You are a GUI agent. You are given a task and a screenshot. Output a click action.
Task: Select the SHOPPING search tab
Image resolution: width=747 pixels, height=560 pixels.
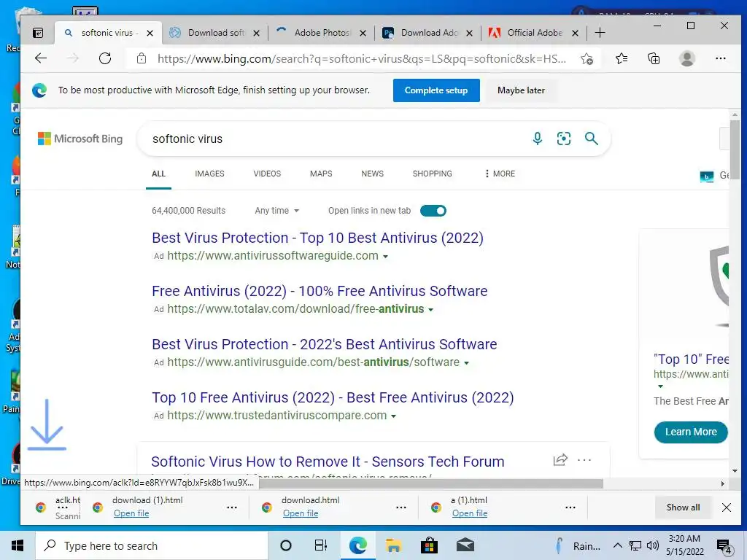click(432, 174)
